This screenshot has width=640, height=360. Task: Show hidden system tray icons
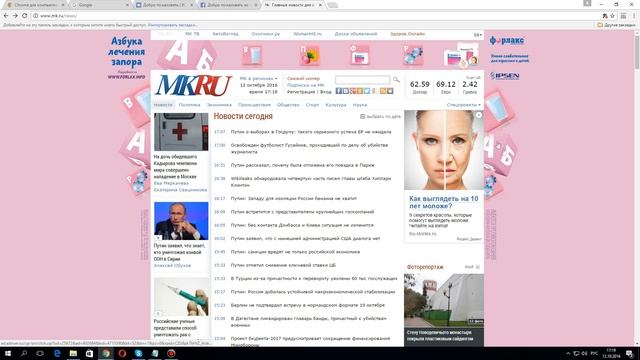(568, 353)
